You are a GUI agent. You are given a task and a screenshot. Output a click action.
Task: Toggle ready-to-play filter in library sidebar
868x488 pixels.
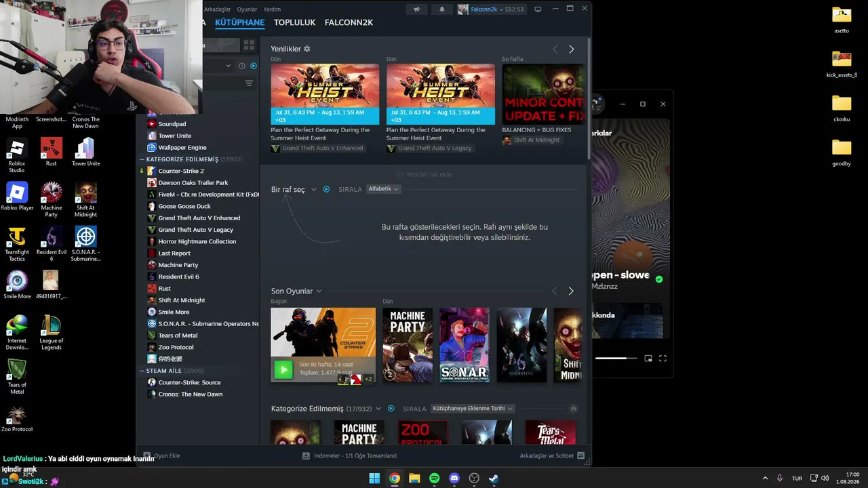(254, 66)
